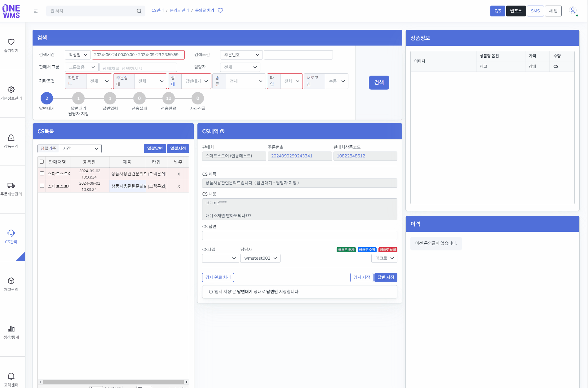The height and width of the screenshot is (388, 588).
Task: Favorite this page with the heart icon
Action: tap(220, 11)
